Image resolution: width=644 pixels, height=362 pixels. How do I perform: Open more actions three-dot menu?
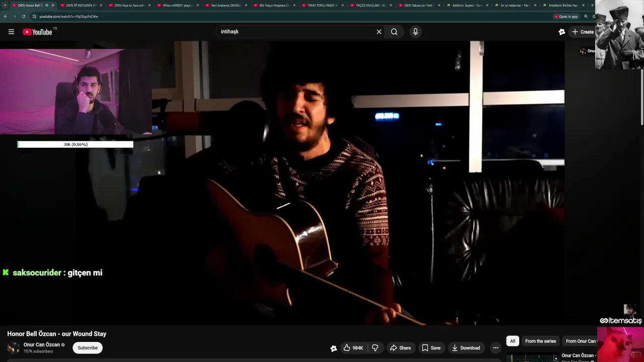(496, 348)
